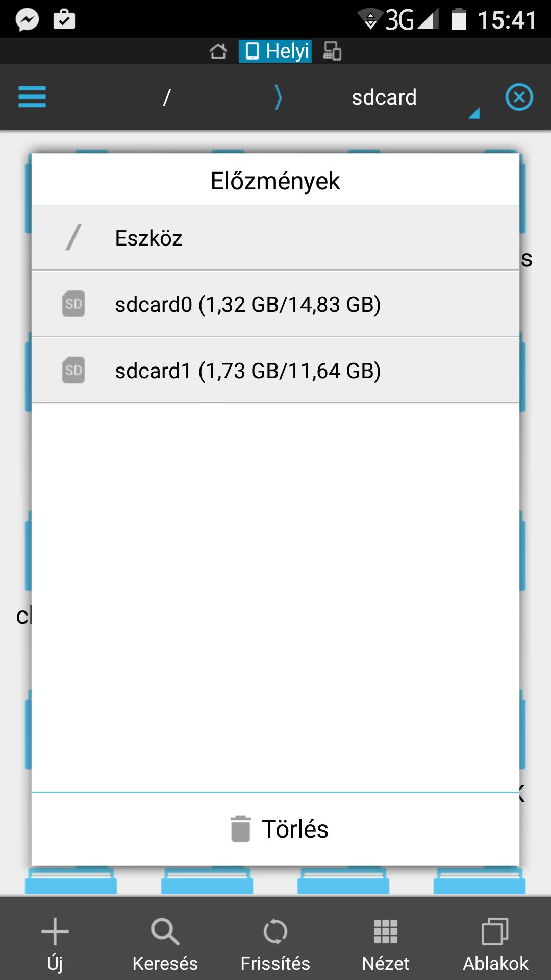Open Keresés search tool
Viewport: 551px width, 980px height.
tap(165, 932)
